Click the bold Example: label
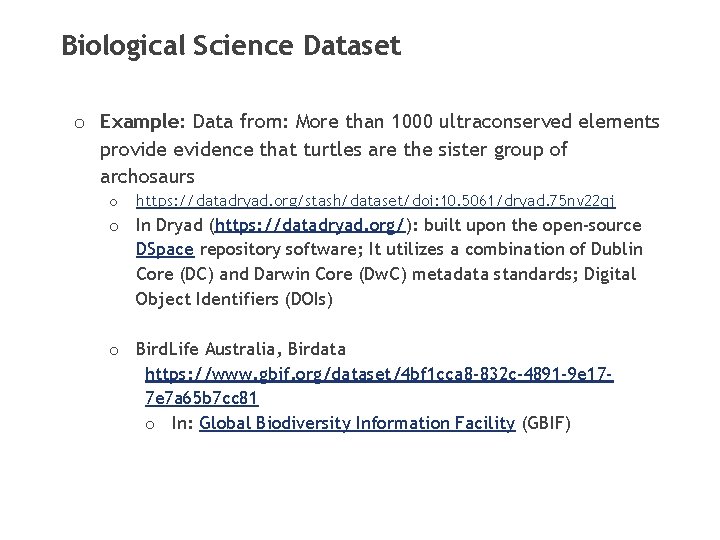 click(142, 122)
